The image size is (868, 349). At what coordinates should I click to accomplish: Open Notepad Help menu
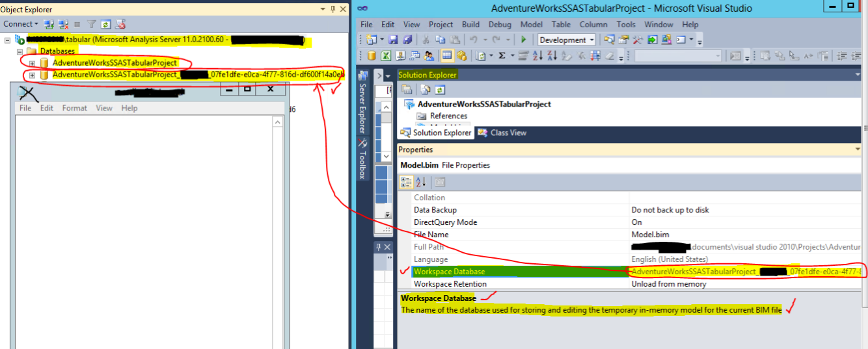[129, 108]
